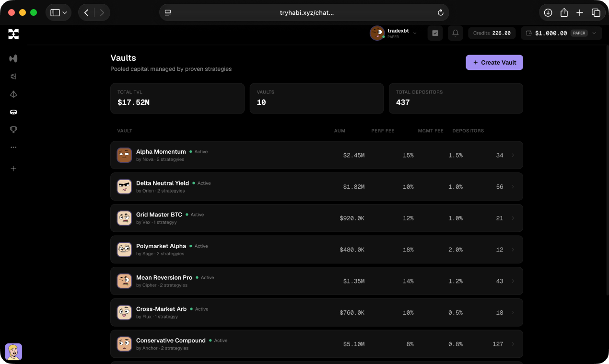
Task: Expand Alpha Momentum row chevron
Action: 513,155
